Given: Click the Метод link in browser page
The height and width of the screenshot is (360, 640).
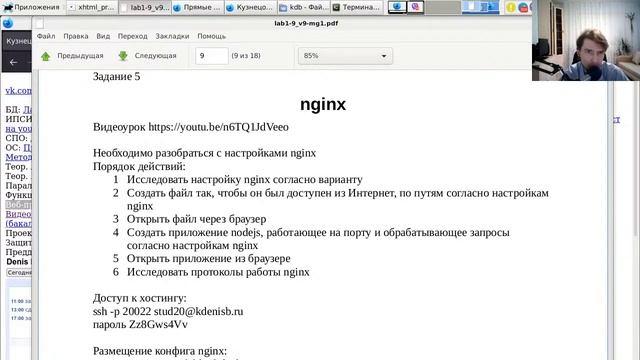Looking at the screenshot, I should [18, 157].
